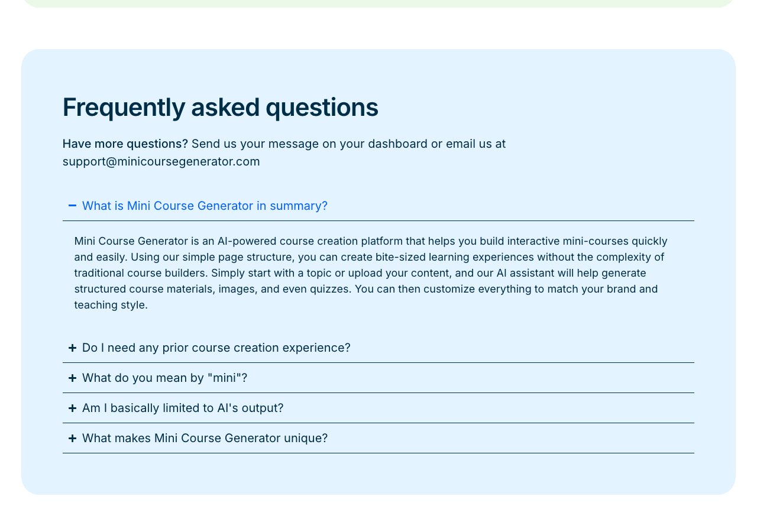
Task: Click "teaching style." at the answer's end
Action: coord(111,305)
